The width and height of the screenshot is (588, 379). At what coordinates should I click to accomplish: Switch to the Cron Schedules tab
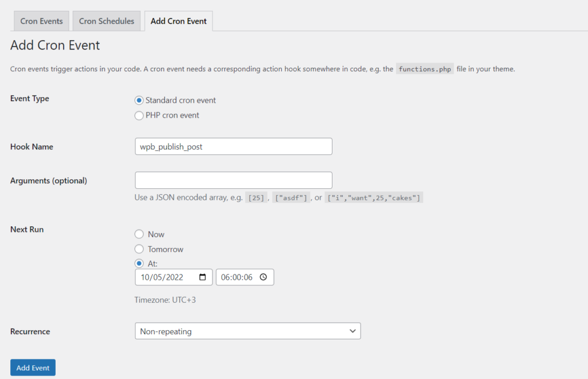106,21
